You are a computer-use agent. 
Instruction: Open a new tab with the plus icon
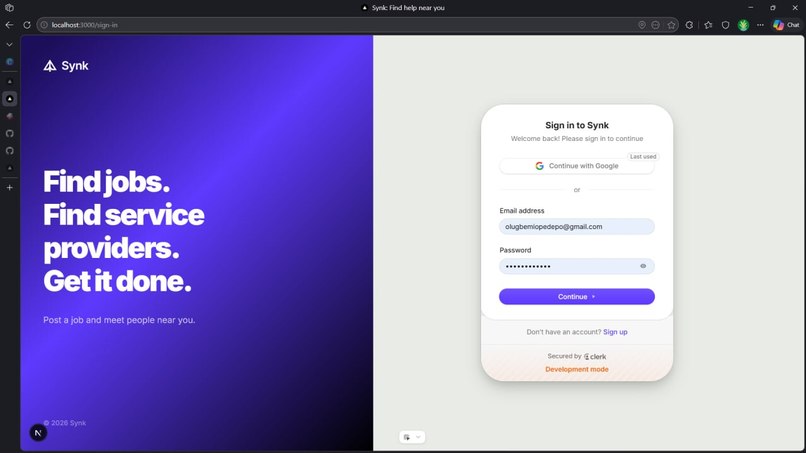click(x=9, y=188)
